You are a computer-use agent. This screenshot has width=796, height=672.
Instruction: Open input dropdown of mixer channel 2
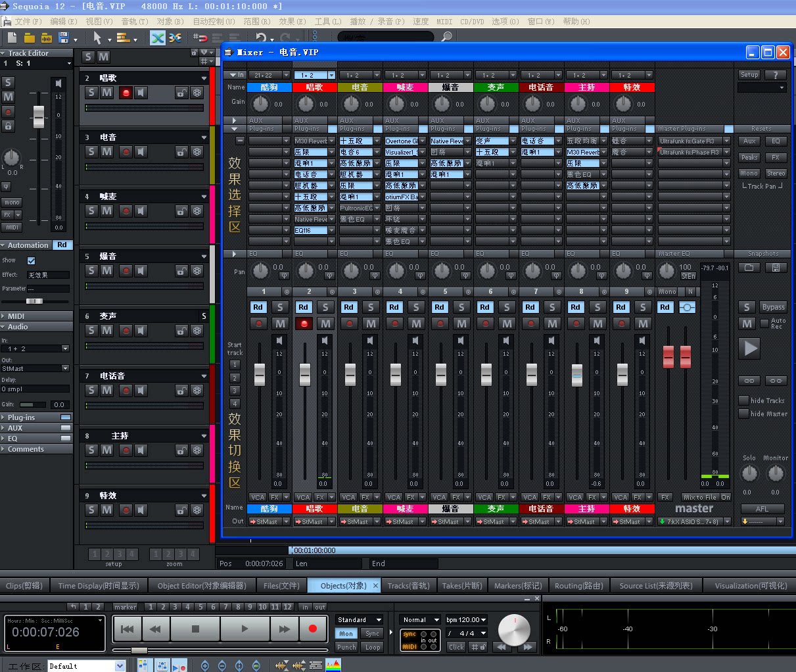pyautogui.click(x=331, y=75)
